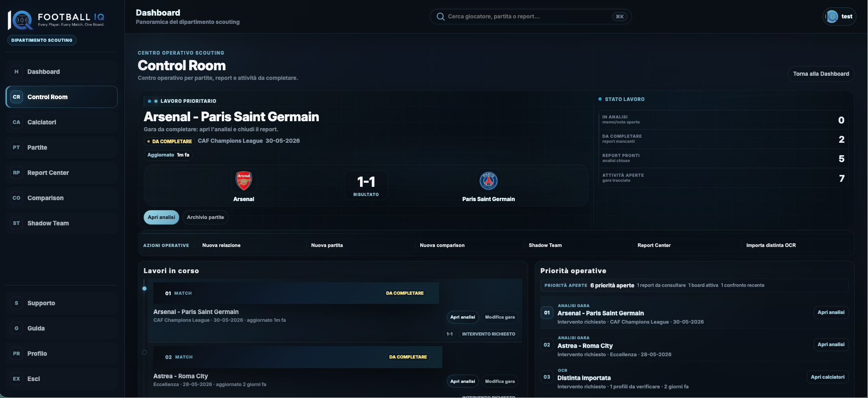Click Torna alla Dashboard button
The height and width of the screenshot is (398, 868).
tap(821, 74)
